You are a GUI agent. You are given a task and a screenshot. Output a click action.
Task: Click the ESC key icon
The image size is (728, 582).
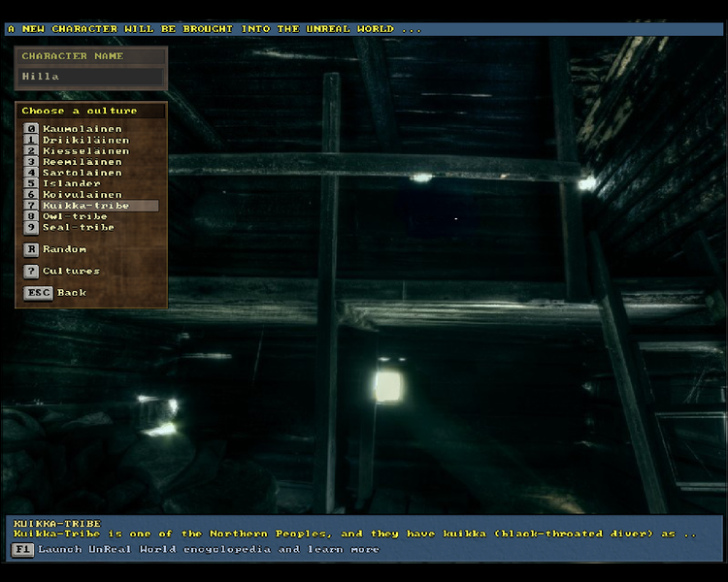click(x=38, y=292)
